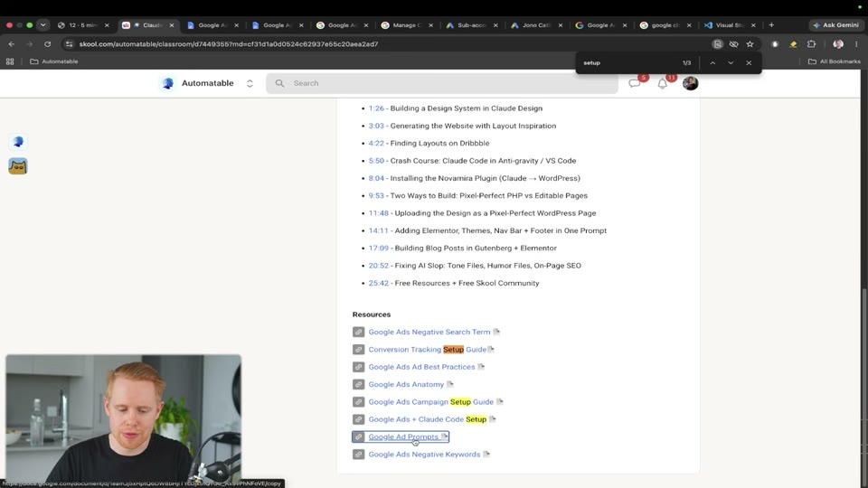Open Google Ads + Claude Code Setup link
868x488 pixels.
click(x=427, y=419)
